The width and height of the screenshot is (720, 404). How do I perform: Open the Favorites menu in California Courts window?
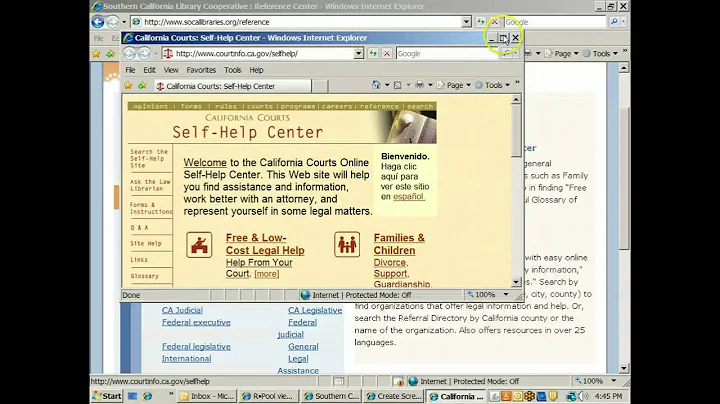point(201,70)
